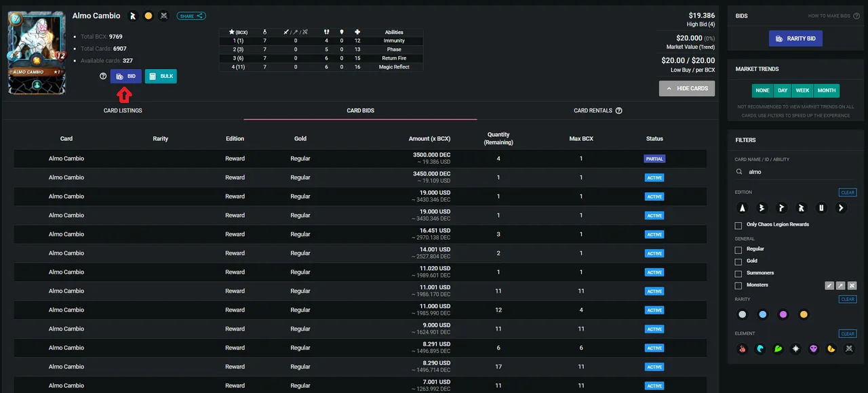Filter by Water element blue wave icon
868x393 pixels.
760,349
